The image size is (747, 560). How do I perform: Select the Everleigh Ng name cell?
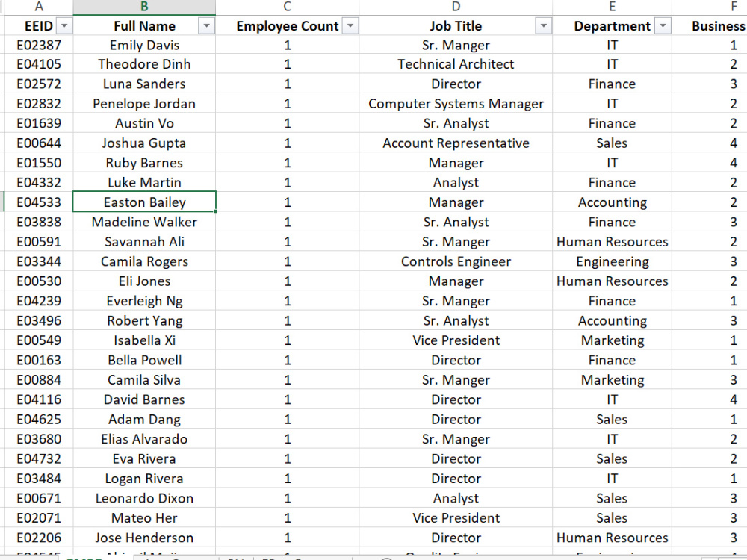pyautogui.click(x=144, y=301)
